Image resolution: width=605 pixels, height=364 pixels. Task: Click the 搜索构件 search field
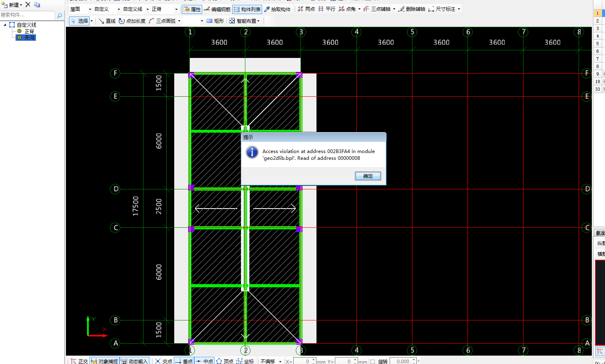(27, 15)
